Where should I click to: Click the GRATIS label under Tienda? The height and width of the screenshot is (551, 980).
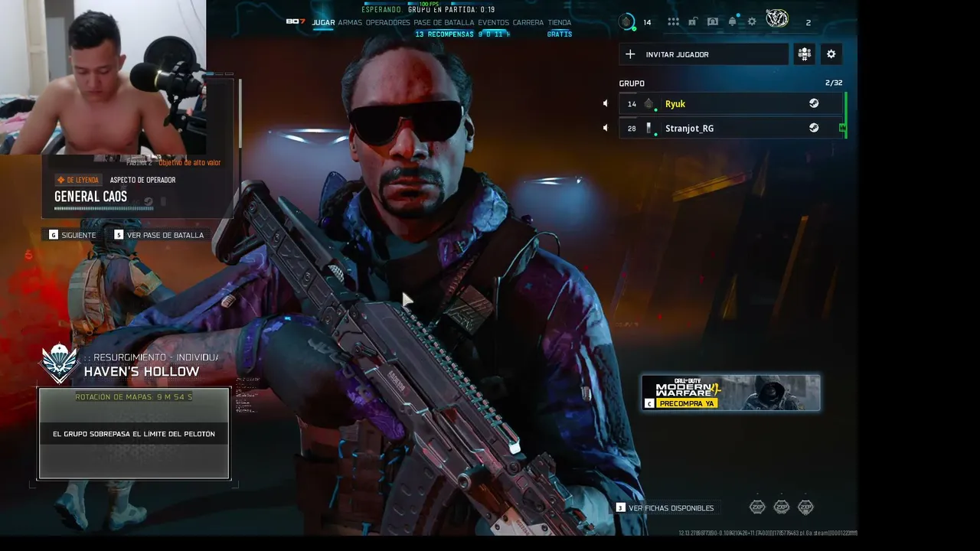560,34
